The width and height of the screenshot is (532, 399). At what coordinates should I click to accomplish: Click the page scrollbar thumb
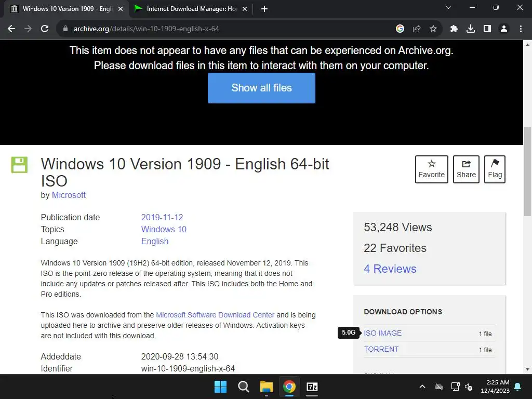tap(528, 171)
